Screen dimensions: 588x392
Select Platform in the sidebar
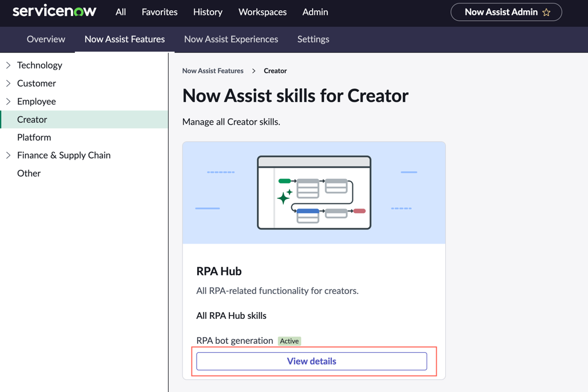(x=34, y=137)
